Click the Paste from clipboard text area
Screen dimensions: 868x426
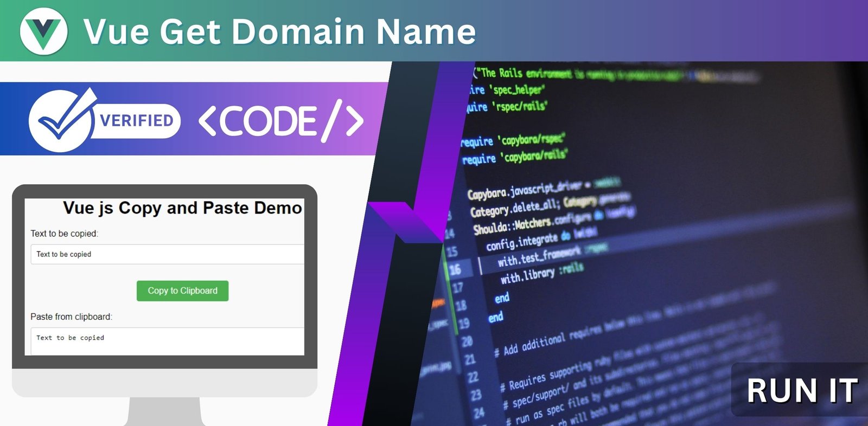pyautogui.click(x=167, y=341)
